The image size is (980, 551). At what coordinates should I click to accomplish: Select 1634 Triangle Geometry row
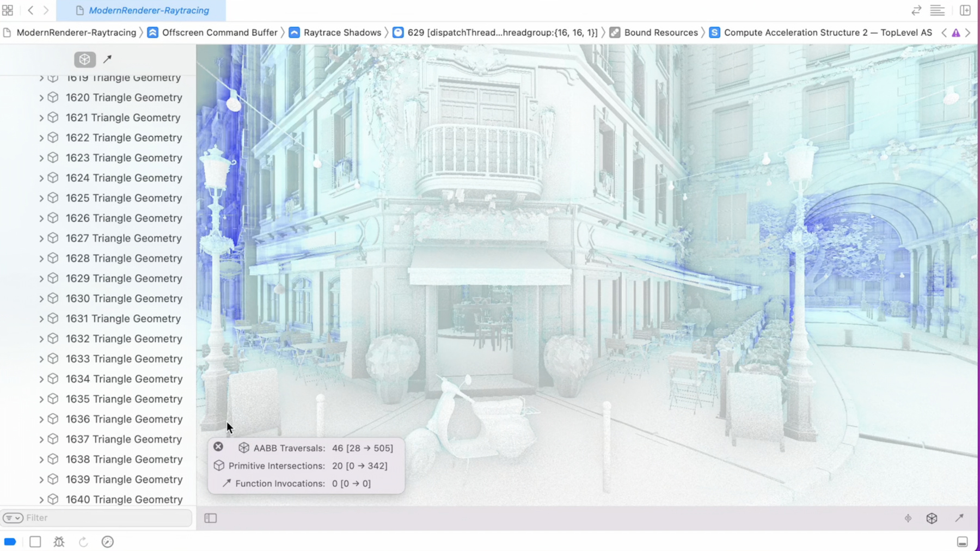point(98,379)
